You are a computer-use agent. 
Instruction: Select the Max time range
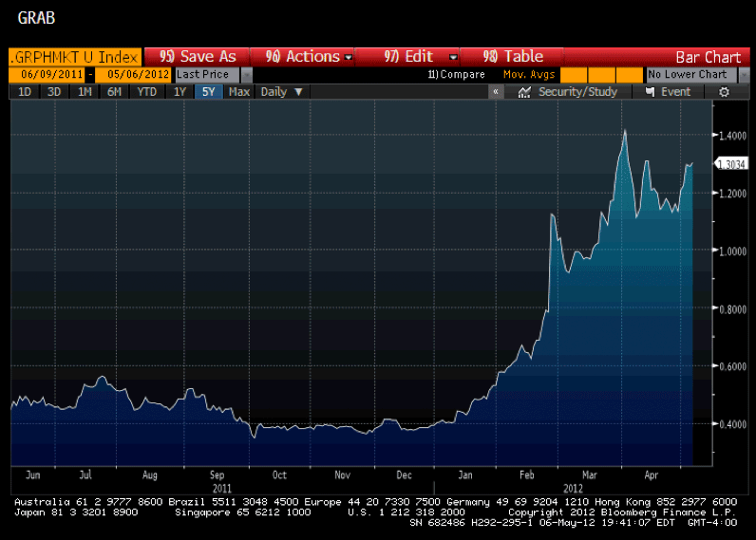coord(239,92)
